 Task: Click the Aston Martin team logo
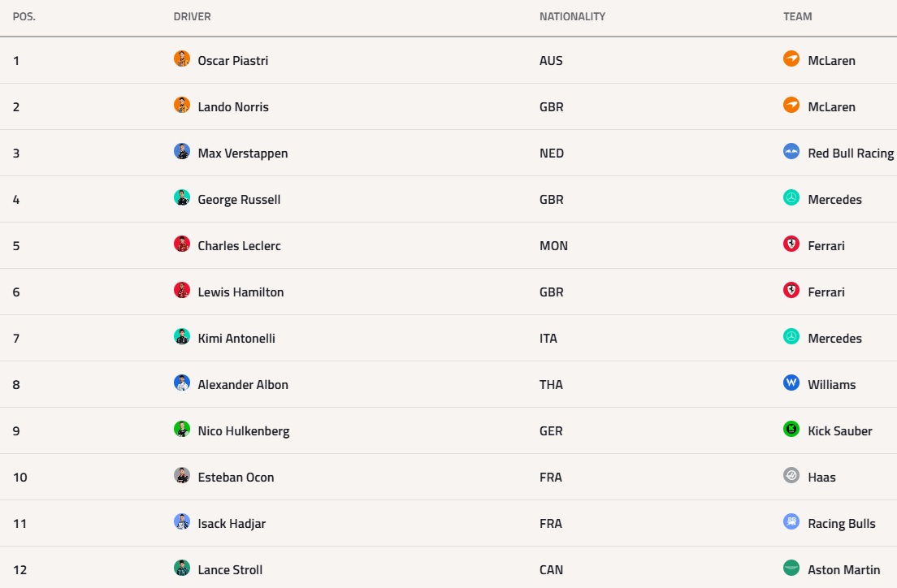click(x=791, y=569)
